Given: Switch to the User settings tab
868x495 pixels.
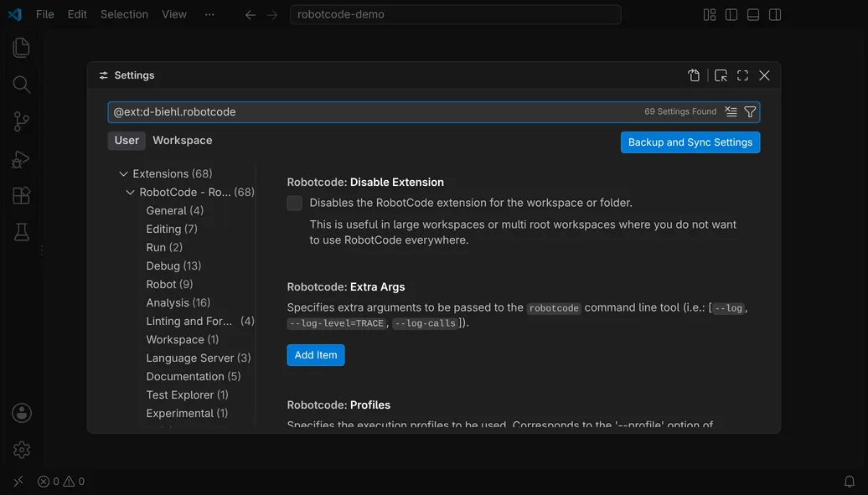Looking at the screenshot, I should click(x=127, y=141).
